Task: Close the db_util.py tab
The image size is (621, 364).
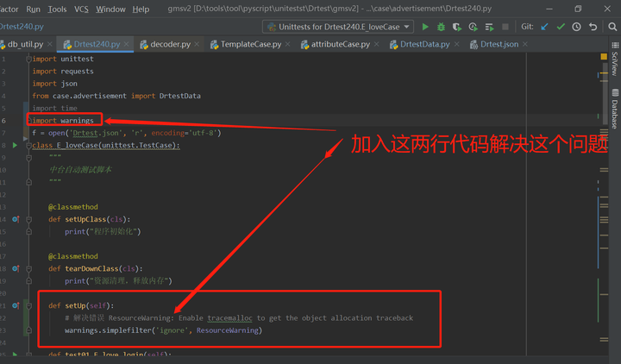Action: 49,44
